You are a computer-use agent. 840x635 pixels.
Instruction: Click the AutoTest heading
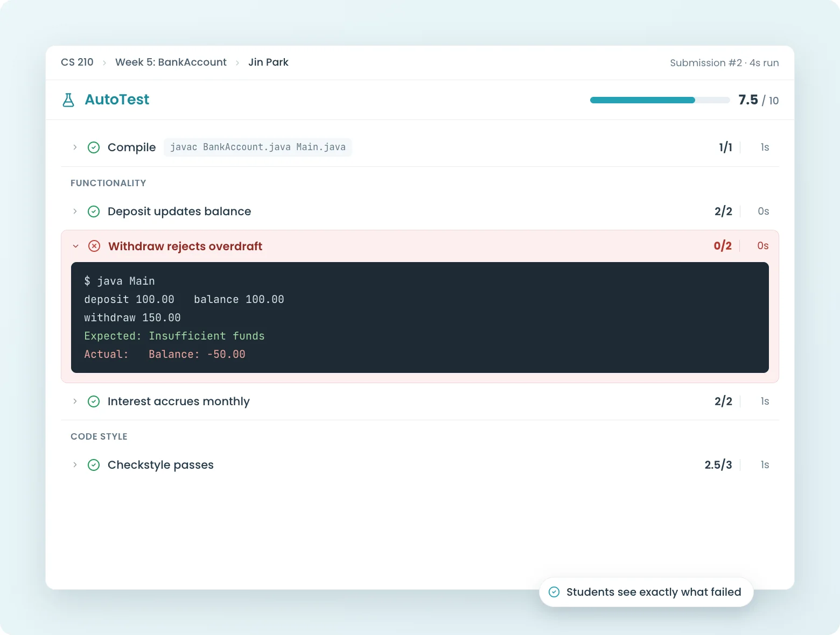(x=117, y=100)
